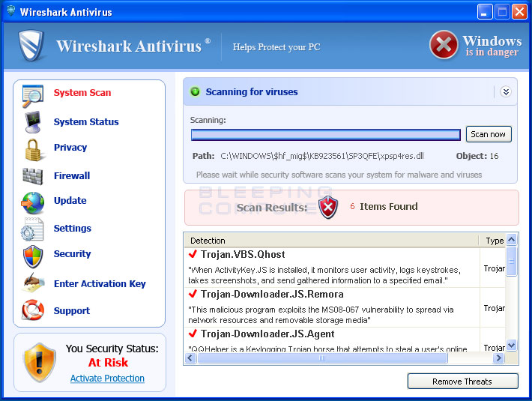Toggle the Trojan-Downloader.JS.Remora checkmark
This screenshot has height=401, width=532.
tap(193, 294)
